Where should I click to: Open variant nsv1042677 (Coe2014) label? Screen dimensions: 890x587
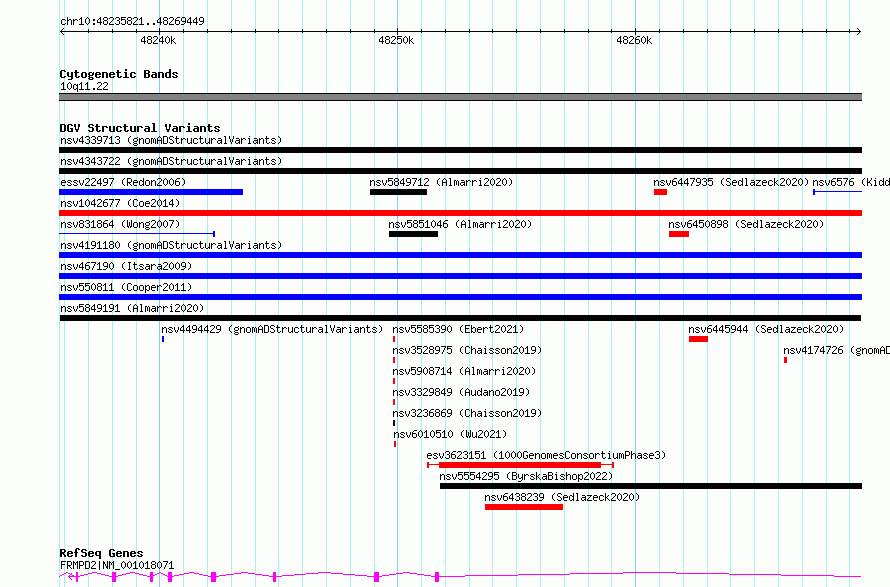click(120, 203)
